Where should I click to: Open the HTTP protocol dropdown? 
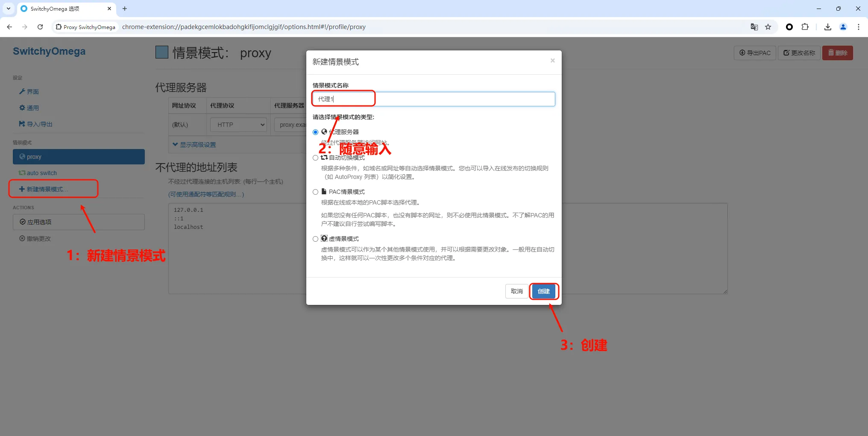[x=239, y=125]
